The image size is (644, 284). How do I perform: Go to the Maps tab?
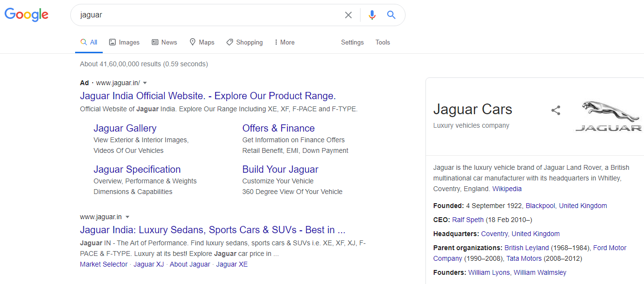click(x=202, y=43)
